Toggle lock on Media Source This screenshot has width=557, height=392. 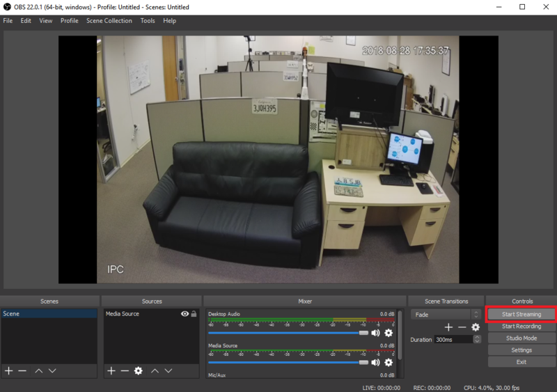point(194,314)
